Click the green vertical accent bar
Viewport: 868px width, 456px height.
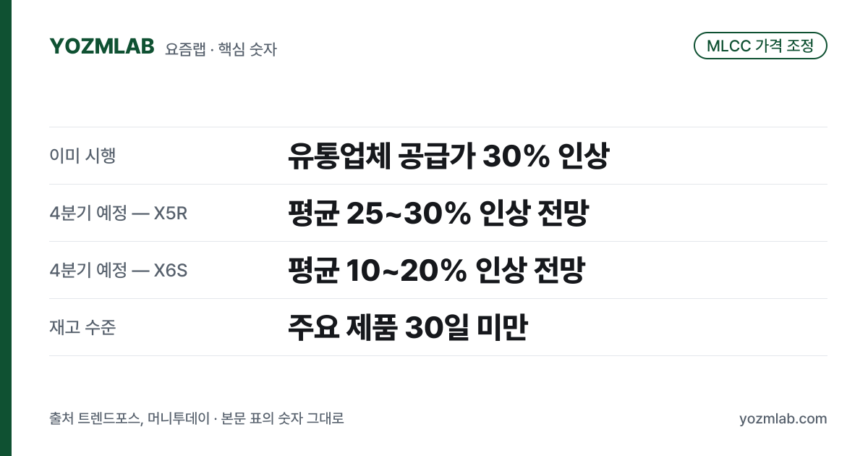pos(6,228)
